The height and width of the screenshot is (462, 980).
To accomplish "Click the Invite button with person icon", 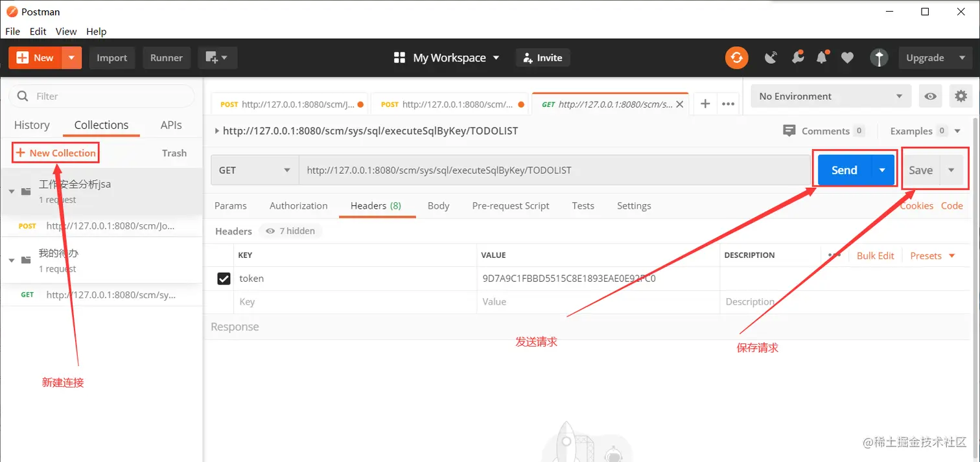I will pos(542,58).
